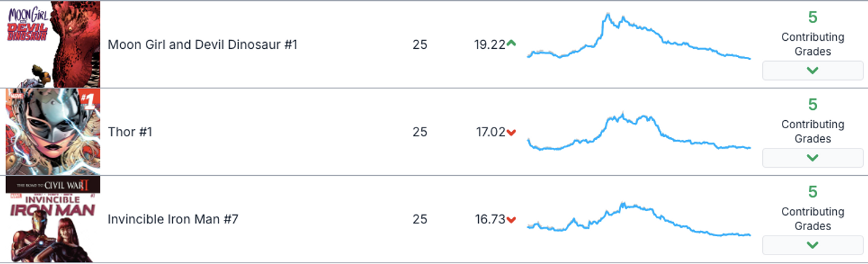Click the Contributing Grades label for Moon Girl
Screen dimensions: 868x264
click(812, 44)
